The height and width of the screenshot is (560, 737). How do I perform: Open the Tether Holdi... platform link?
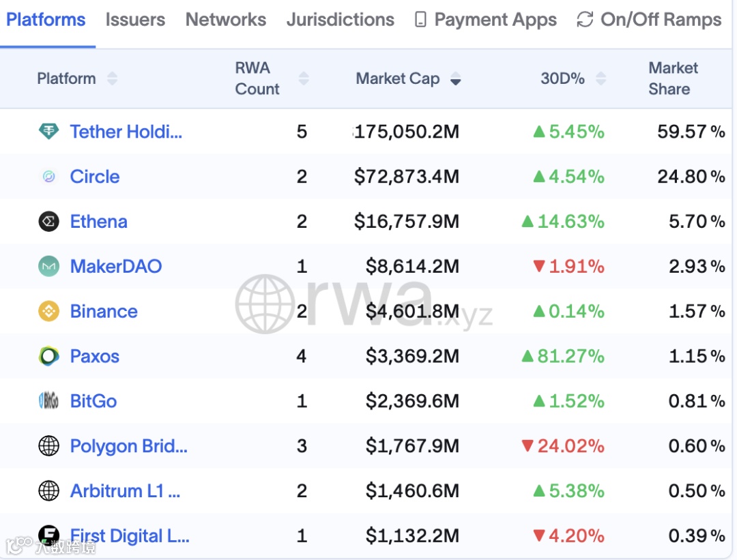[126, 132]
